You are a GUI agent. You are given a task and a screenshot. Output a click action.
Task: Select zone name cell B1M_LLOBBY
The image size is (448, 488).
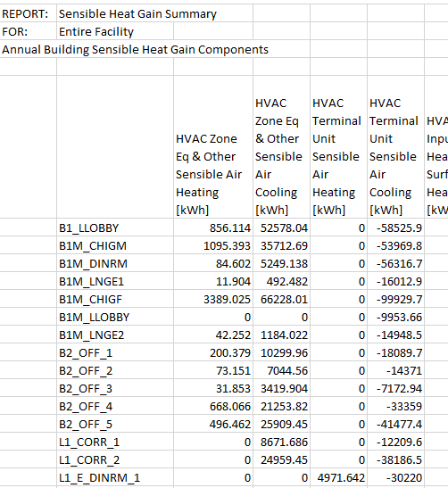[115, 317]
